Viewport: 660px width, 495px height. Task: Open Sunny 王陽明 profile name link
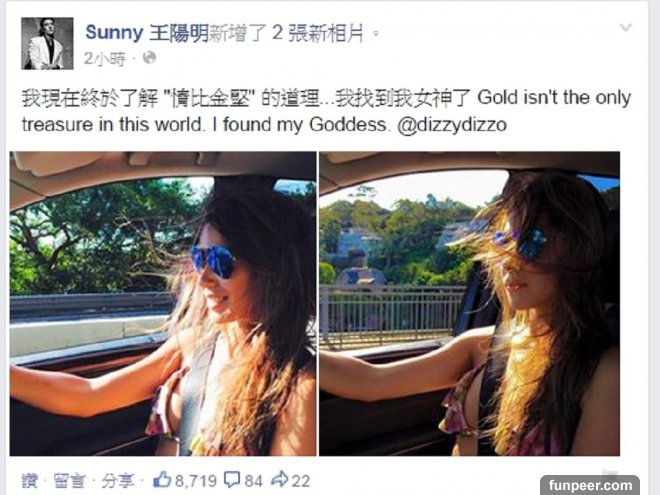pyautogui.click(x=147, y=33)
